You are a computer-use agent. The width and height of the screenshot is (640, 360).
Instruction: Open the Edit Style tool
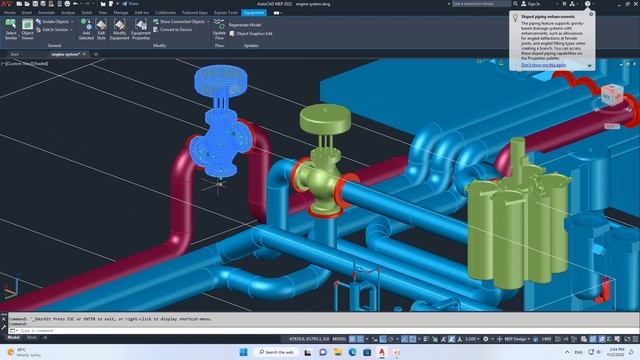pyautogui.click(x=101, y=29)
